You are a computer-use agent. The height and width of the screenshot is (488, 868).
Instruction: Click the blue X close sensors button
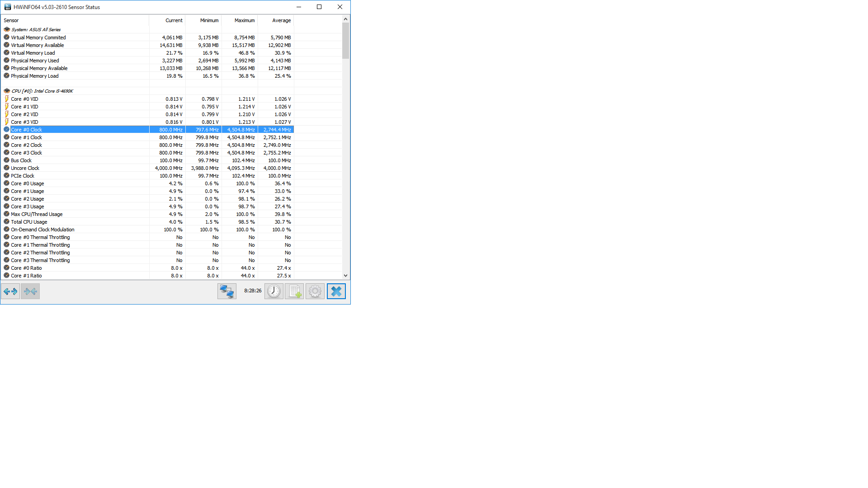pos(336,291)
